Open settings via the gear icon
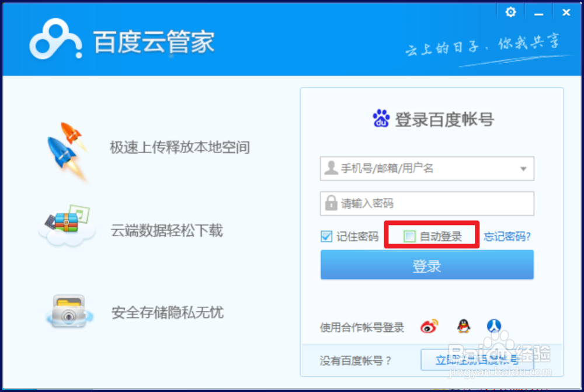Image resolution: width=584 pixels, height=392 pixels. [x=510, y=12]
